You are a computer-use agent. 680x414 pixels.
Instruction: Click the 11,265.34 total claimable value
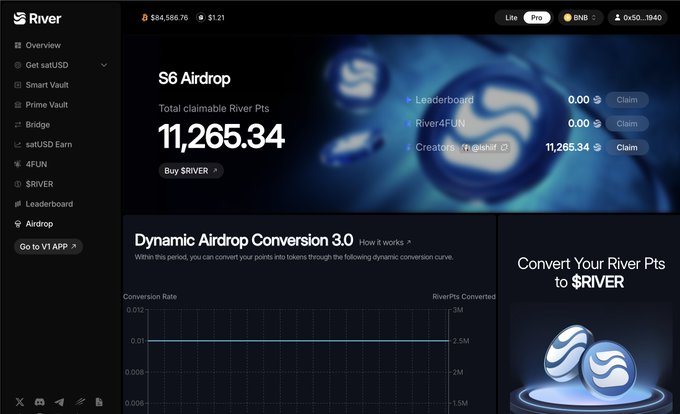click(222, 137)
